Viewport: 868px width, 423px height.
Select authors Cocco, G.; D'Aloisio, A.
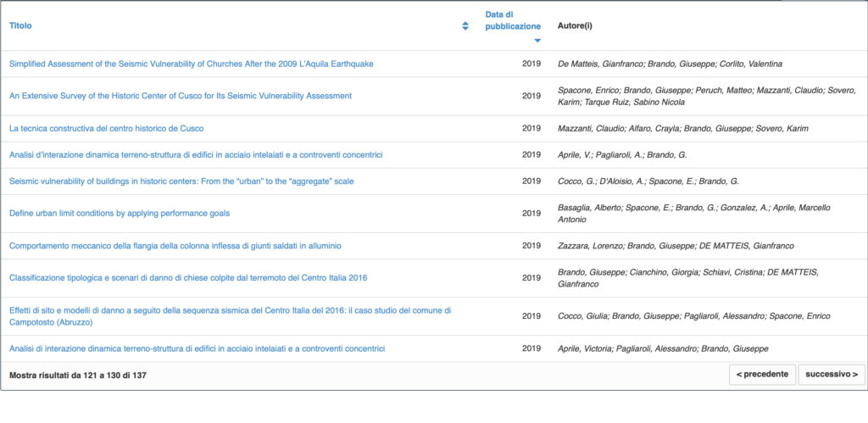[x=648, y=181]
